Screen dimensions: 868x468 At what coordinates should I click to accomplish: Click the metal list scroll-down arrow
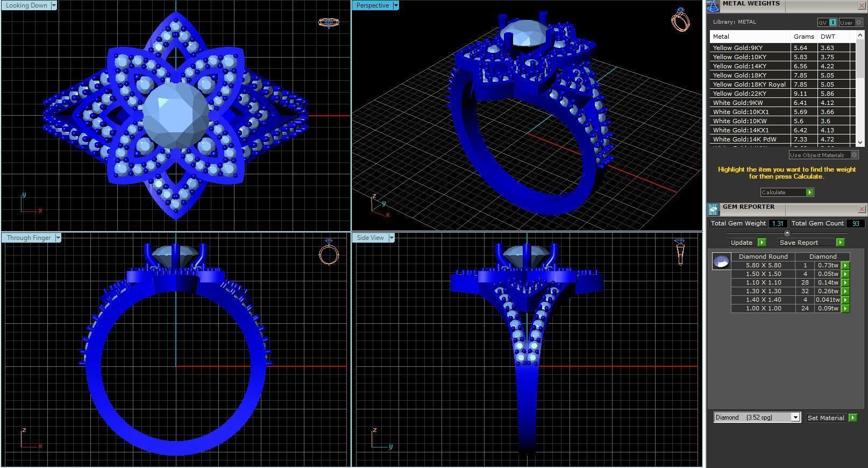[x=859, y=142]
